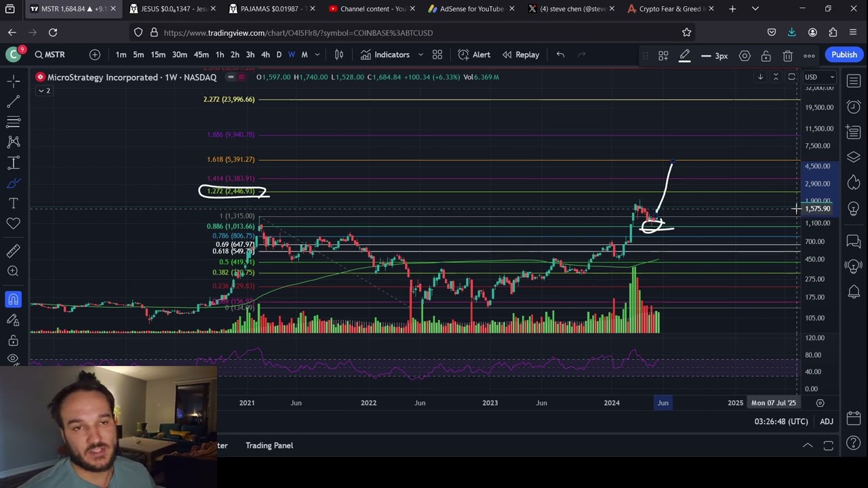
Task: Open drawing settings hexagon icon
Action: 745,56
